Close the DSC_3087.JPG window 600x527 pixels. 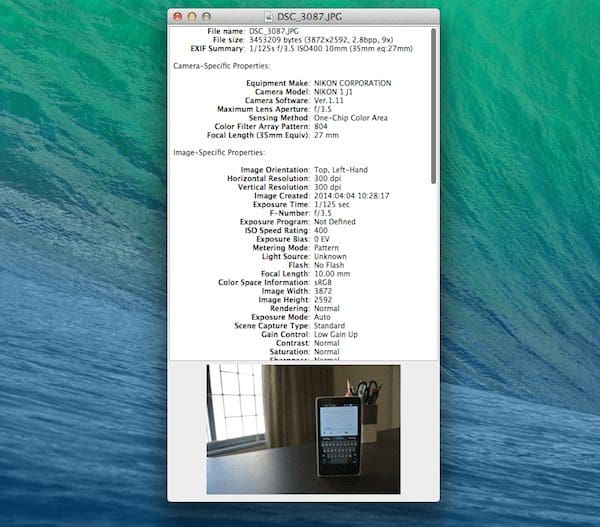[178, 16]
